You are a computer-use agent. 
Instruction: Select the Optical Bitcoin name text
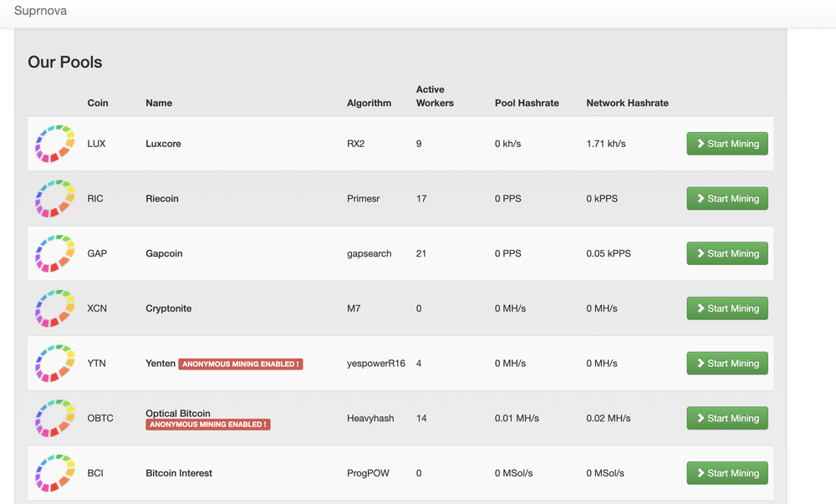178,413
